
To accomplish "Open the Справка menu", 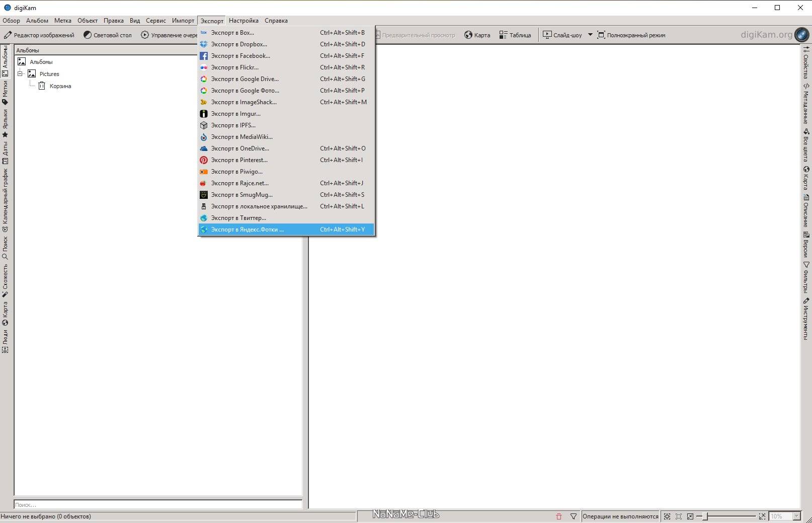I will pos(276,21).
